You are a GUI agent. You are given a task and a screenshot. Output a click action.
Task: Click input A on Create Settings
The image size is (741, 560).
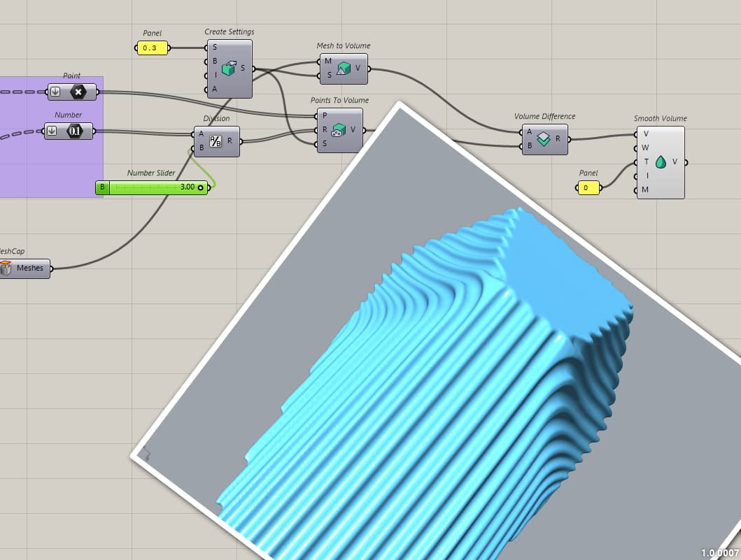click(215, 89)
